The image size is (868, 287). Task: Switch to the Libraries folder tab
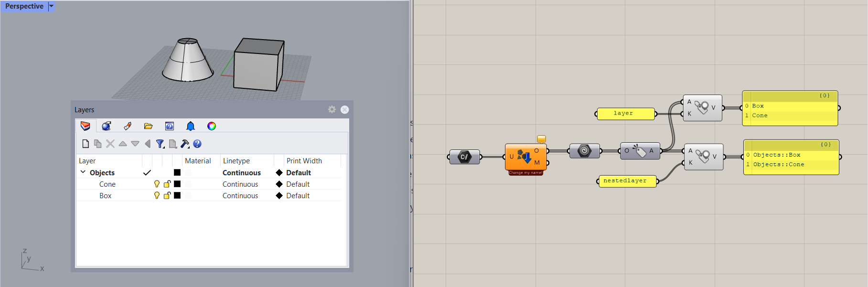click(149, 126)
